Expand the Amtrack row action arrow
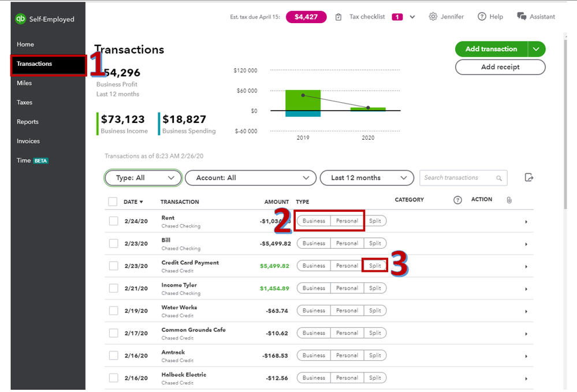 click(x=526, y=356)
